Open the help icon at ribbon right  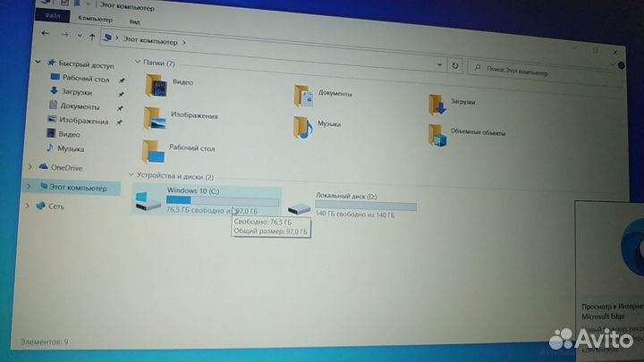click(x=622, y=65)
